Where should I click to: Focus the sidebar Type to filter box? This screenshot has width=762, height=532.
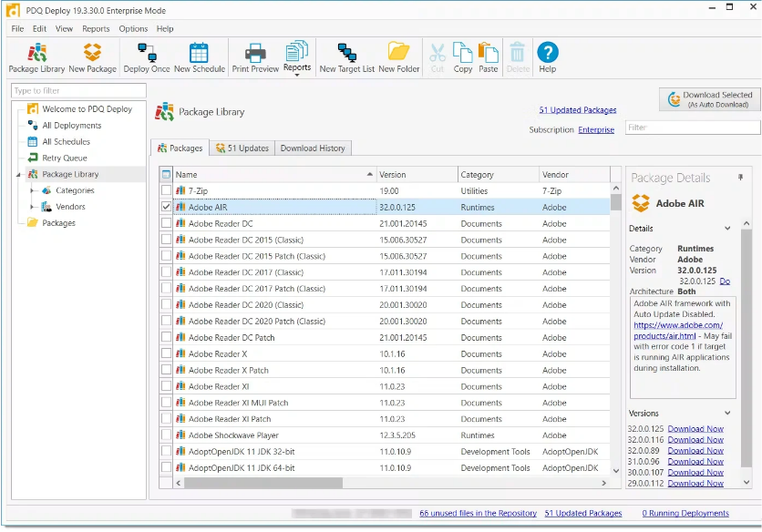coord(78,90)
